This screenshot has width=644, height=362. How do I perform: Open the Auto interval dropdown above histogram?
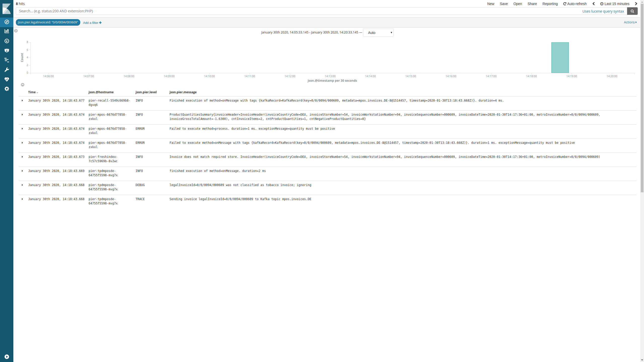tap(378, 32)
